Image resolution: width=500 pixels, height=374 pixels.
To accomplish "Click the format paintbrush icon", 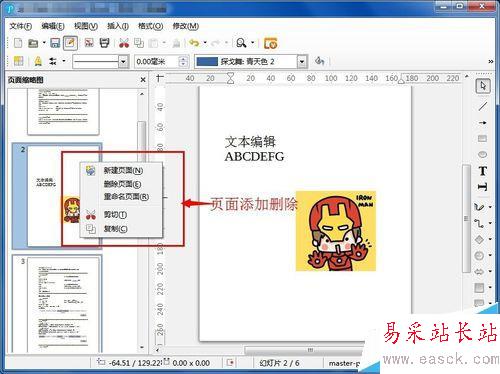I will pyautogui.click(x=176, y=43).
